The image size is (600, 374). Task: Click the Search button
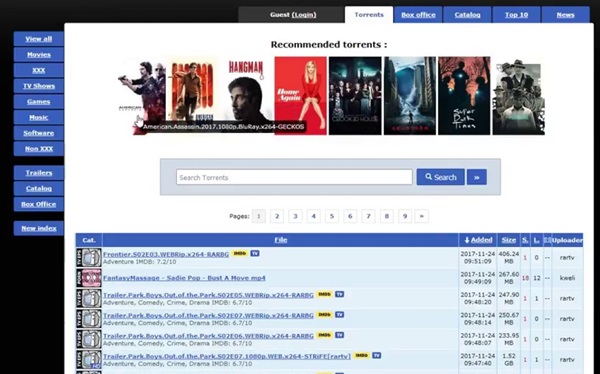pos(441,177)
